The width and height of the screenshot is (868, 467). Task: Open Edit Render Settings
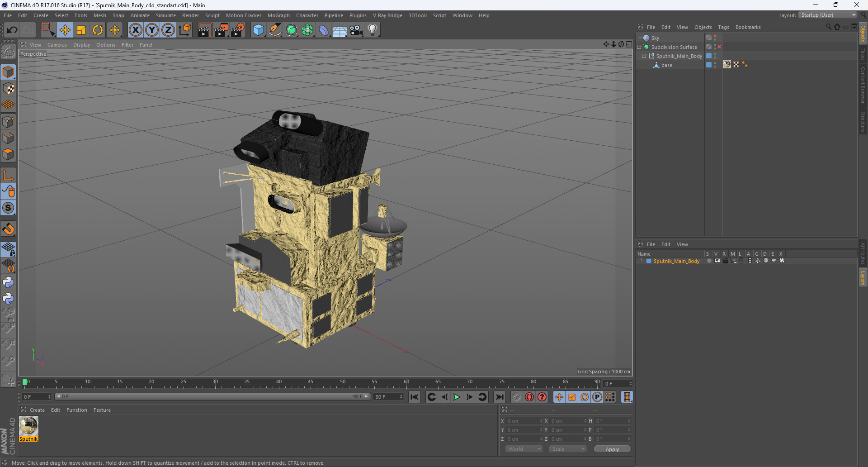pyautogui.click(x=238, y=30)
